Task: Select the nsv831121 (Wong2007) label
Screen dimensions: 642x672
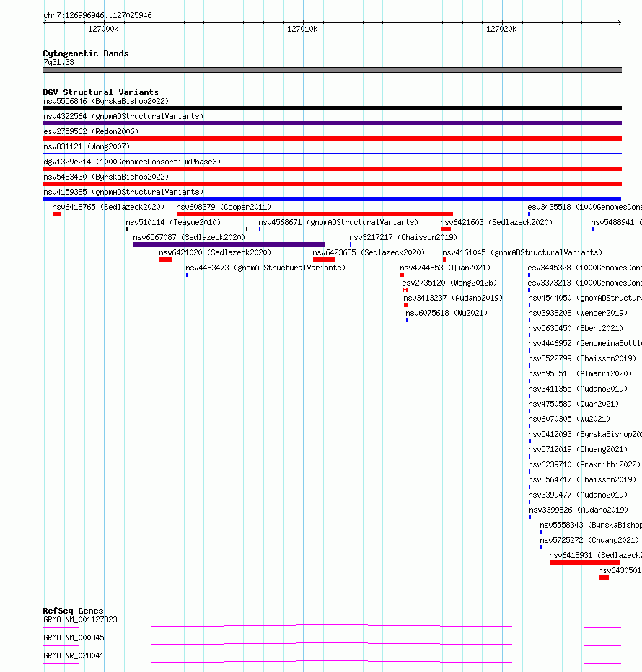Action: click(87, 146)
